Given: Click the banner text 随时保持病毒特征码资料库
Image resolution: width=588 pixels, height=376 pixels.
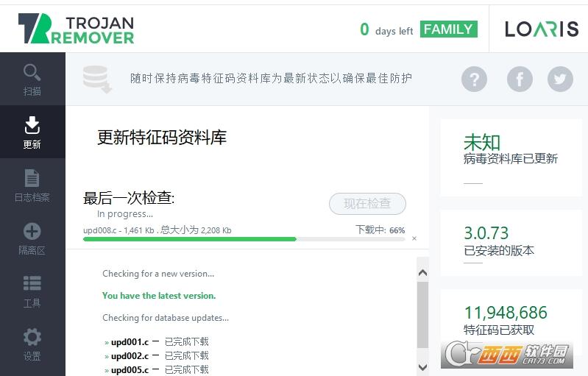Looking at the screenshot, I should tap(271, 78).
